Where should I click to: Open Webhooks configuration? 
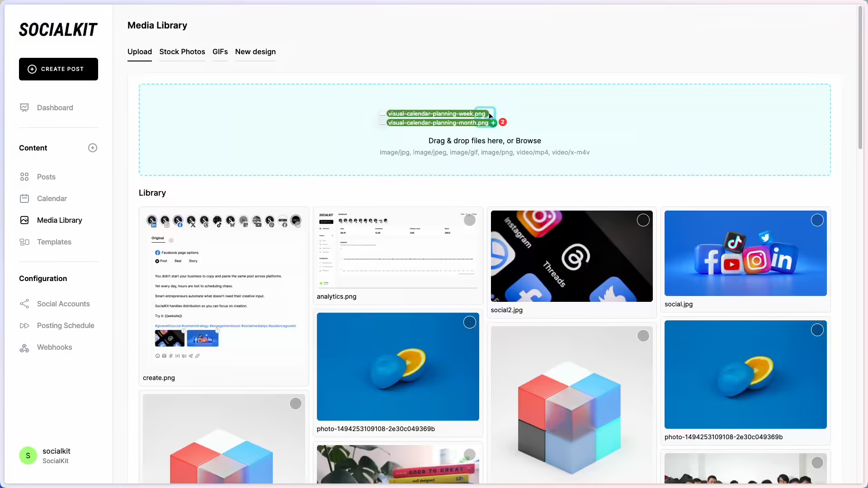click(x=54, y=347)
